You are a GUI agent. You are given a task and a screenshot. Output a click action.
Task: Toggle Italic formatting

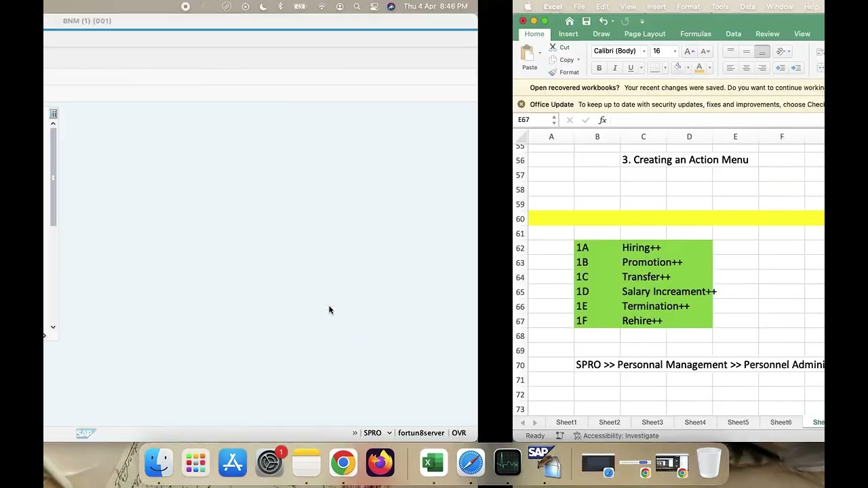coord(614,68)
